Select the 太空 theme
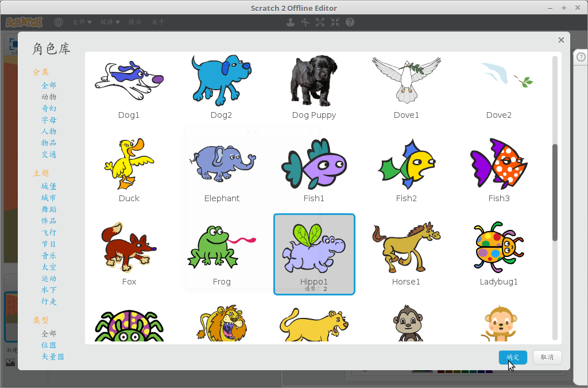This screenshot has width=588, height=388. 49,267
